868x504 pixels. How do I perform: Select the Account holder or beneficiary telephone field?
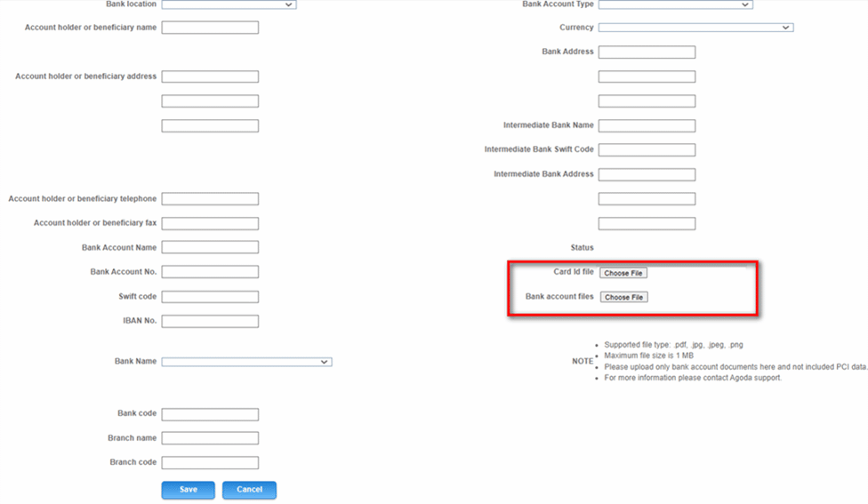(x=210, y=199)
